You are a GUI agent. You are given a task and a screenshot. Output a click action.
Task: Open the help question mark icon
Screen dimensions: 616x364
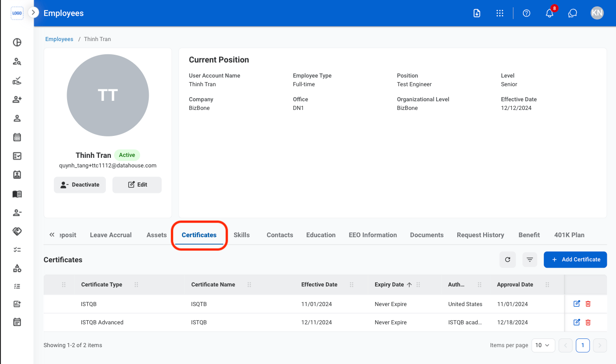[x=527, y=13]
